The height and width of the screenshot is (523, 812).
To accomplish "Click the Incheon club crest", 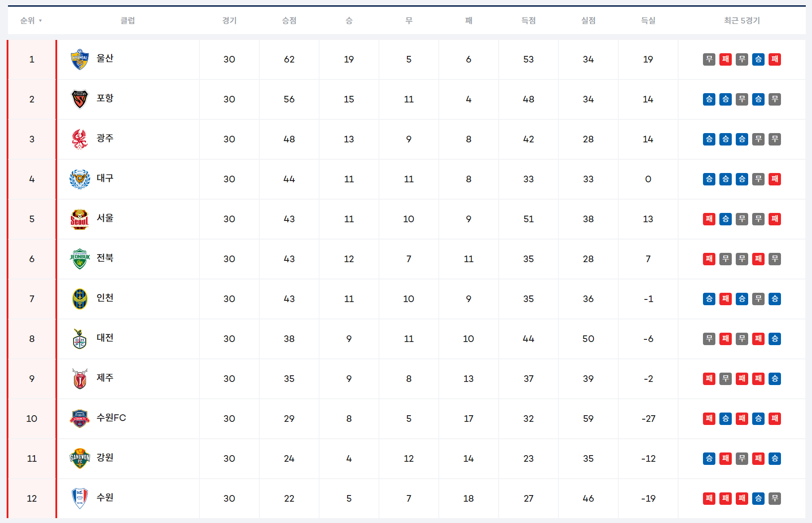I will click(80, 299).
